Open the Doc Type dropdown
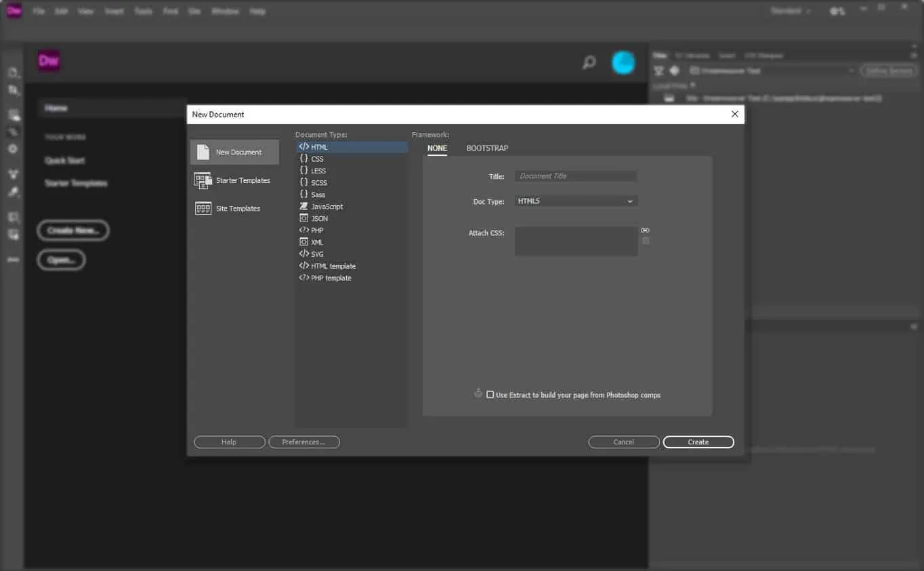The width and height of the screenshot is (924, 571). click(576, 201)
